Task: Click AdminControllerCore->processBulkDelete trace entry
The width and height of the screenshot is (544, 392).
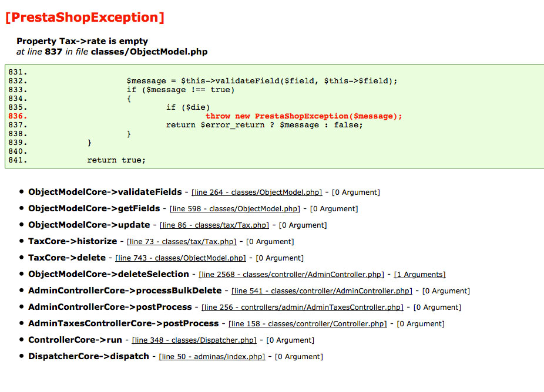Action: click(125, 290)
